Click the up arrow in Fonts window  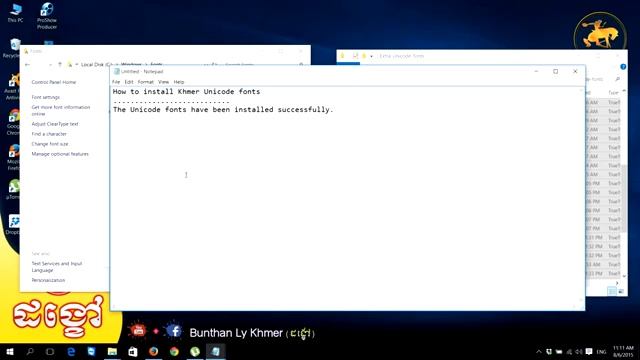pyautogui.click(x=60, y=64)
